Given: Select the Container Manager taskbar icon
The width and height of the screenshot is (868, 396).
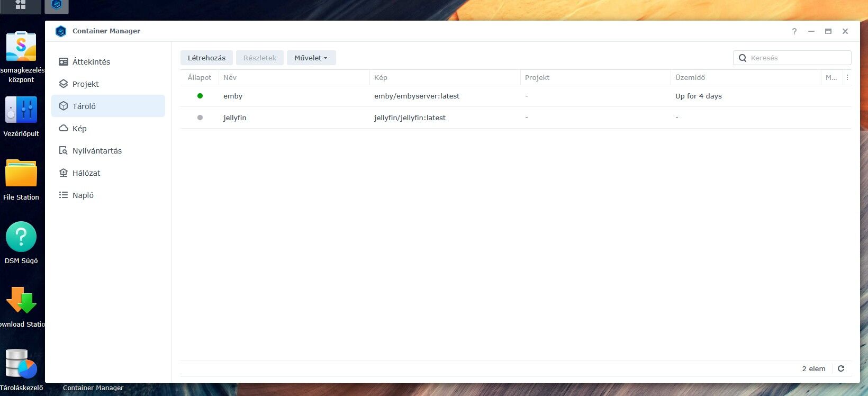Looking at the screenshot, I should (x=57, y=5).
